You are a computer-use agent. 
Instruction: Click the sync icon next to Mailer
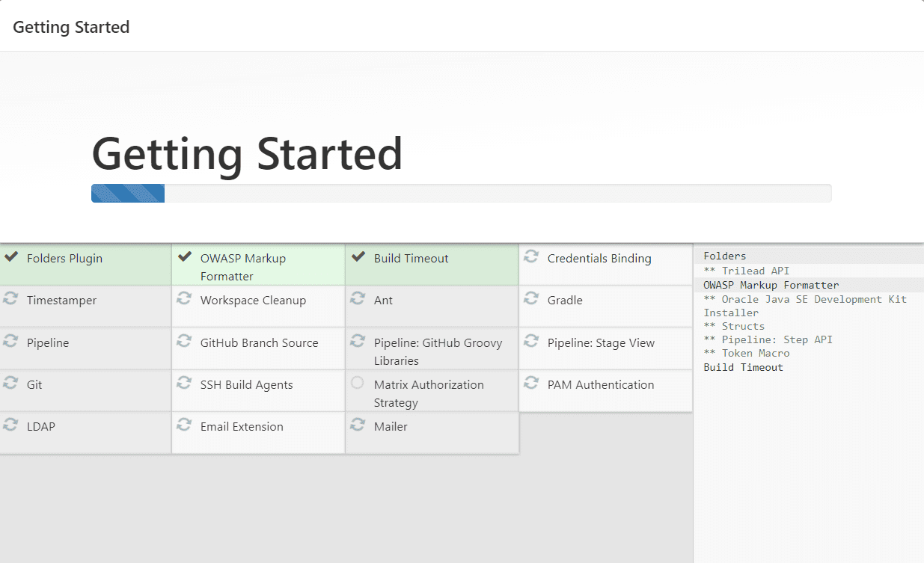point(358,425)
